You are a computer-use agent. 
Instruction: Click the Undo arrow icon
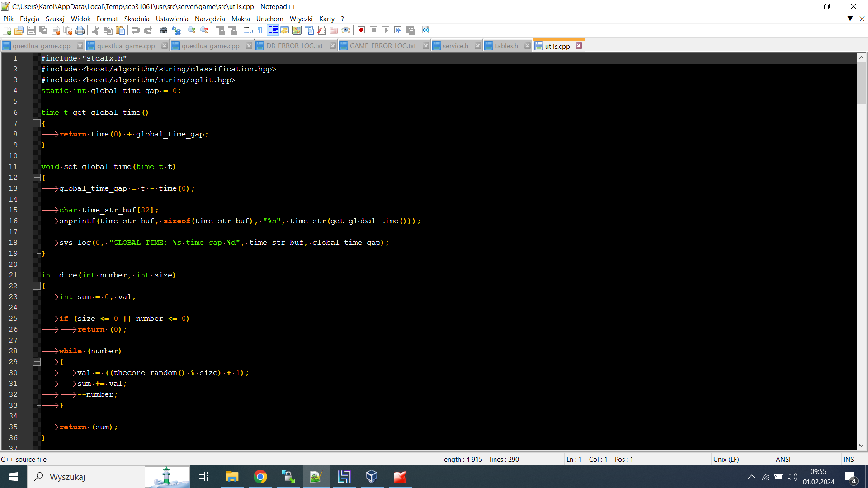click(x=136, y=30)
